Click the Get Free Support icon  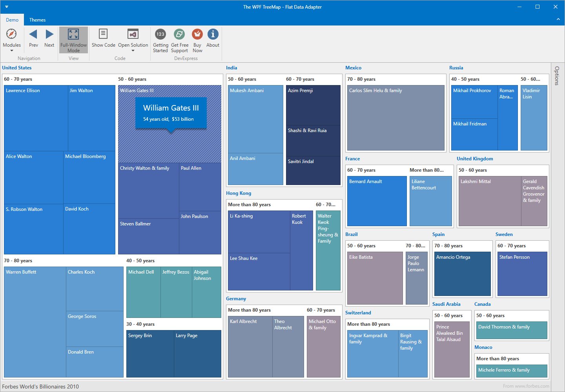[179, 34]
